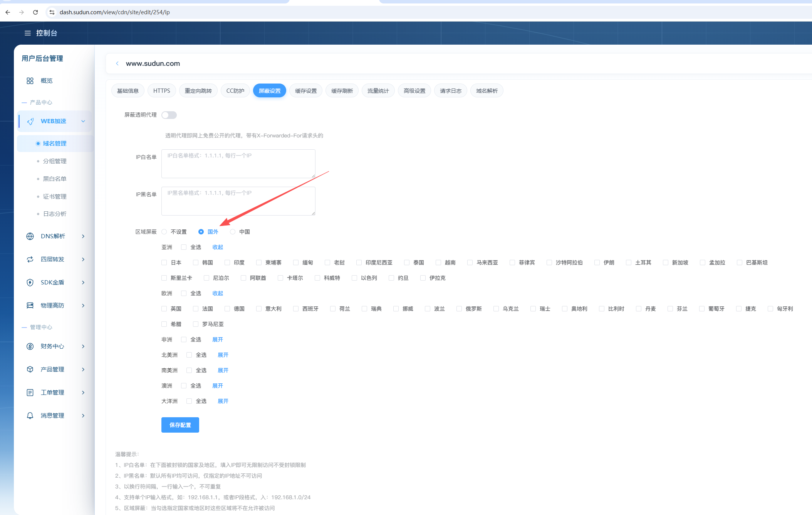Check the 罗马尼亚 checkbox
The width and height of the screenshot is (812, 515).
[196, 324]
